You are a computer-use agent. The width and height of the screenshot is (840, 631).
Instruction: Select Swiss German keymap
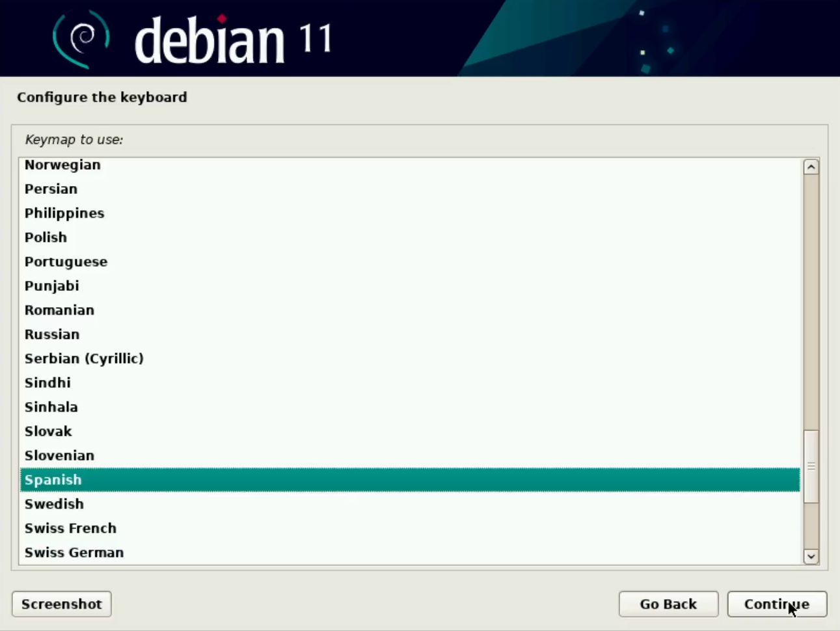click(74, 552)
